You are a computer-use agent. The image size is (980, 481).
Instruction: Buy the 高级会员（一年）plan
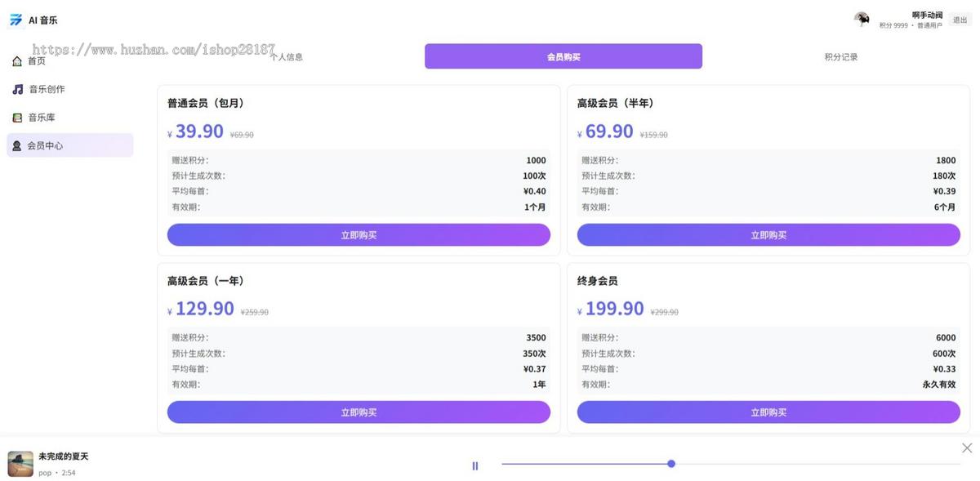(359, 412)
